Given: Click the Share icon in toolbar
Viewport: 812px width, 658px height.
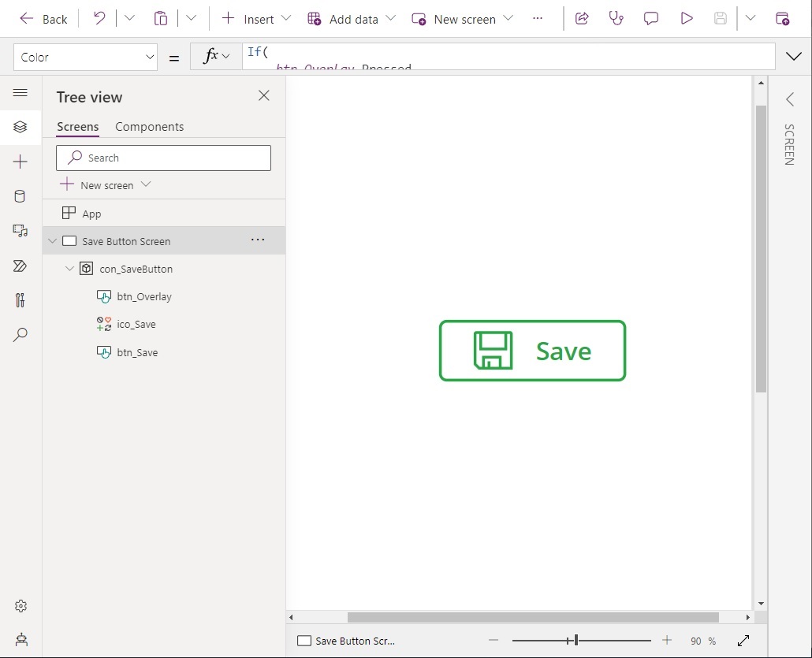Looking at the screenshot, I should click(582, 19).
